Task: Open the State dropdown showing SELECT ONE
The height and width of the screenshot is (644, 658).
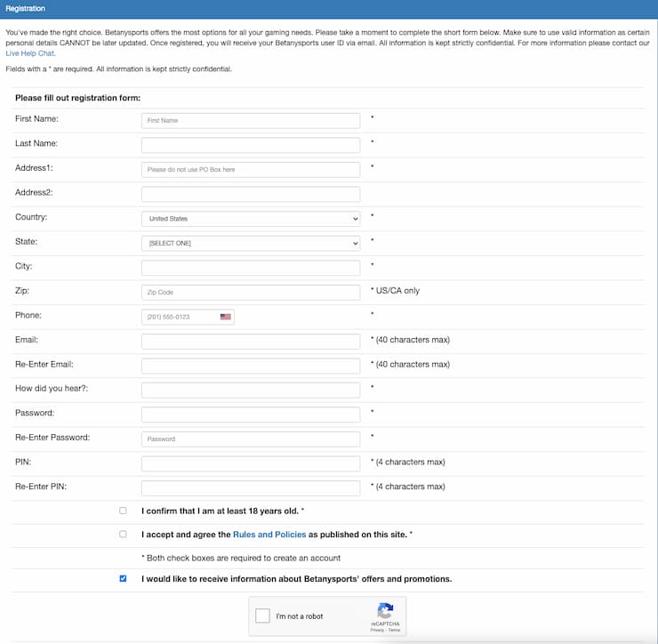Action: click(x=251, y=243)
